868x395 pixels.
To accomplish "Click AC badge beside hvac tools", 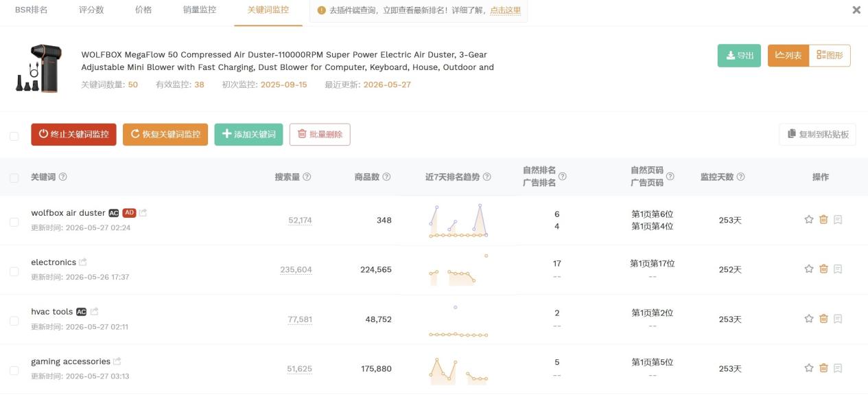I will (x=82, y=312).
